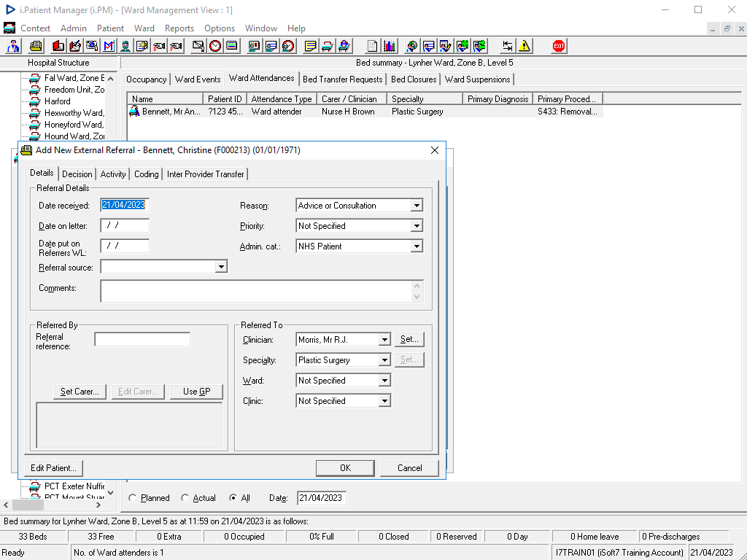747x560 pixels.
Task: Cancel the Add New External Referral dialog
Action: point(410,468)
